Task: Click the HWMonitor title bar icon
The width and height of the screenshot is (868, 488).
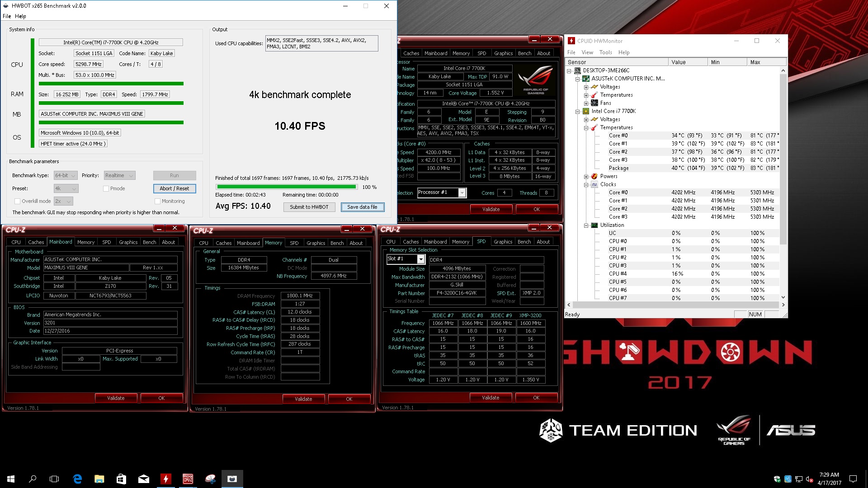Action: [x=571, y=41]
